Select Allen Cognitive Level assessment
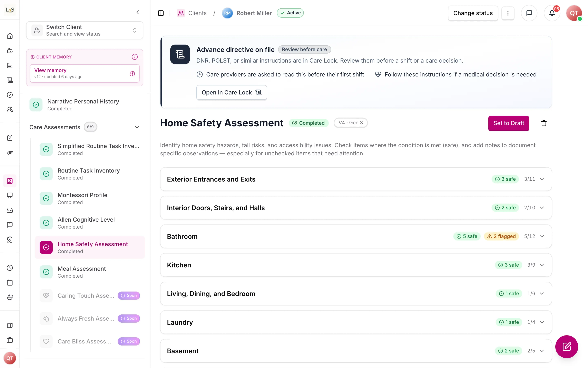588x368 pixels. [90, 223]
